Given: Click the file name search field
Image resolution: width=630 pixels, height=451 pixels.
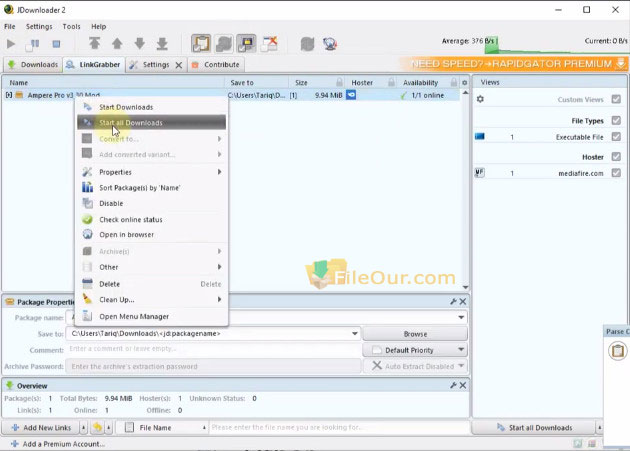Looking at the screenshot, I should [340, 428].
